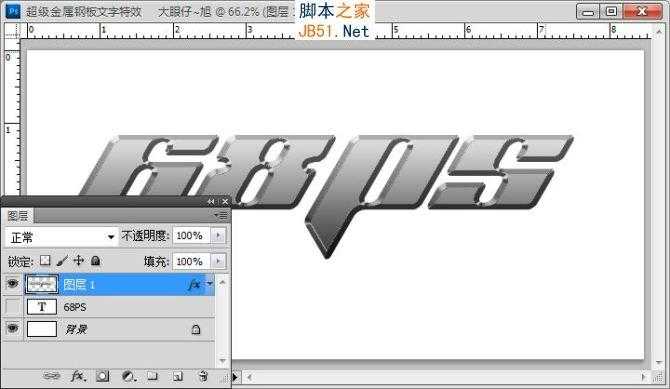Click the ruler origin corner box
The image size is (670, 389).
[x=12, y=30]
